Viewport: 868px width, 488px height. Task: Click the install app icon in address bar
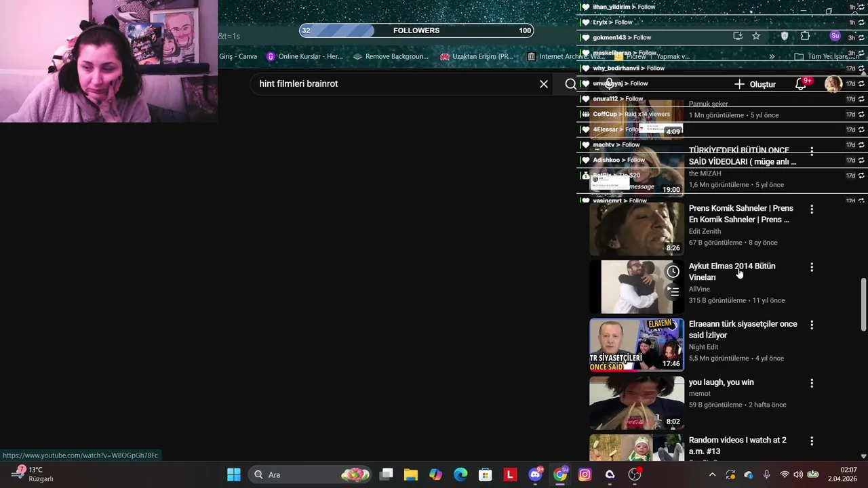(738, 36)
